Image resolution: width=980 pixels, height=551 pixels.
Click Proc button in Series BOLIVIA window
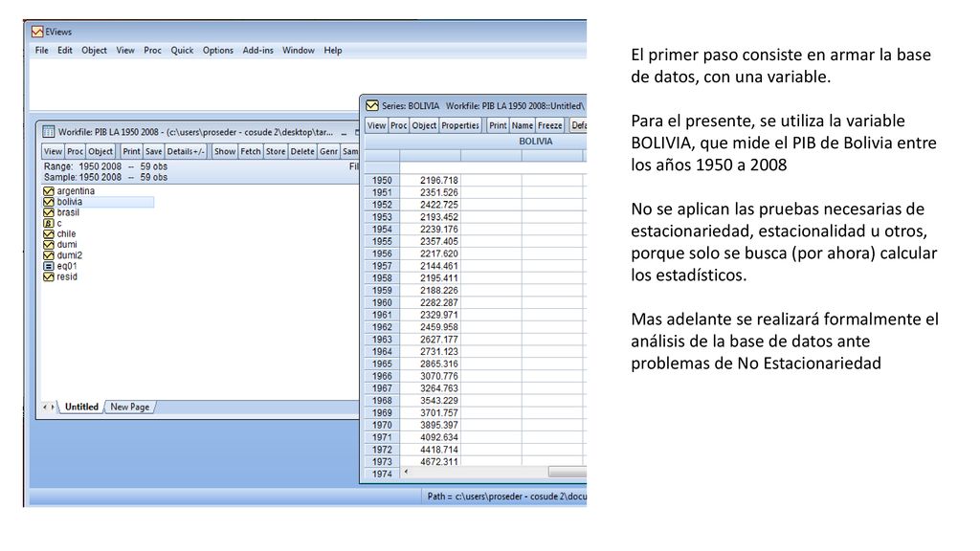click(x=399, y=125)
